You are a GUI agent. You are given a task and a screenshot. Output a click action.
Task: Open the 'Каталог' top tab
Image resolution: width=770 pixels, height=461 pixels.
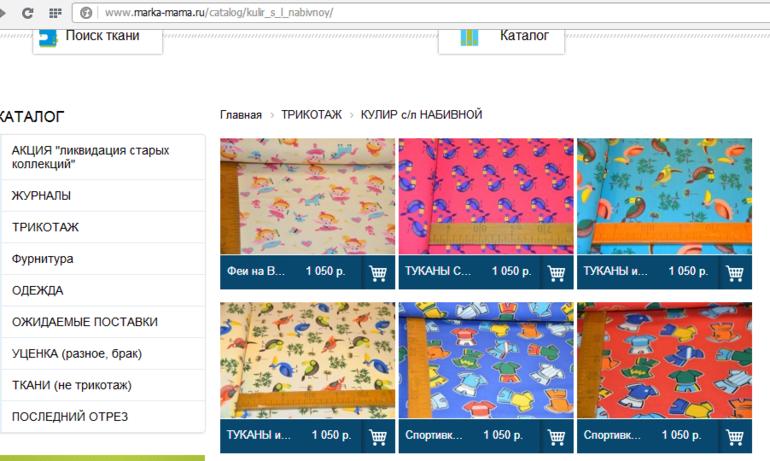[x=503, y=37]
